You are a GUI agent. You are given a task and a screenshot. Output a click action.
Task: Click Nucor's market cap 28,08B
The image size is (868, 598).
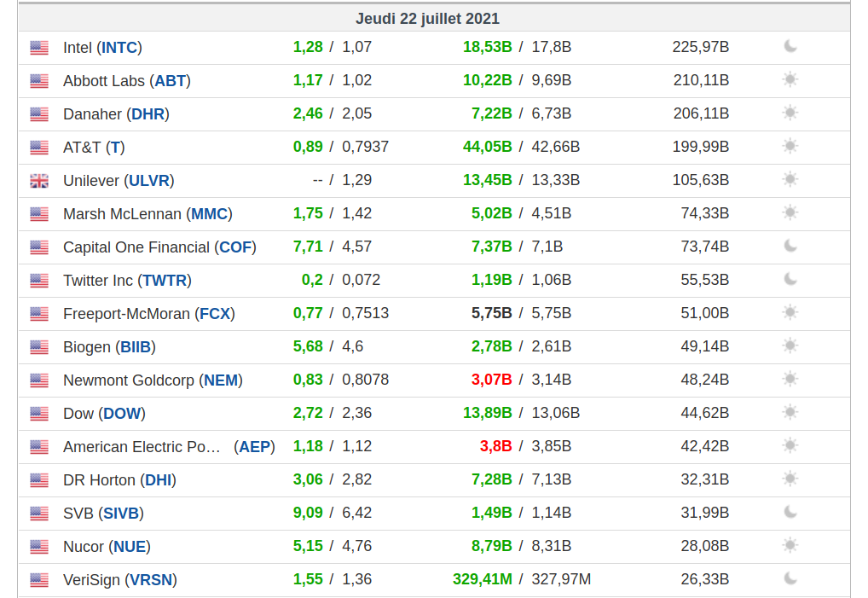point(704,546)
